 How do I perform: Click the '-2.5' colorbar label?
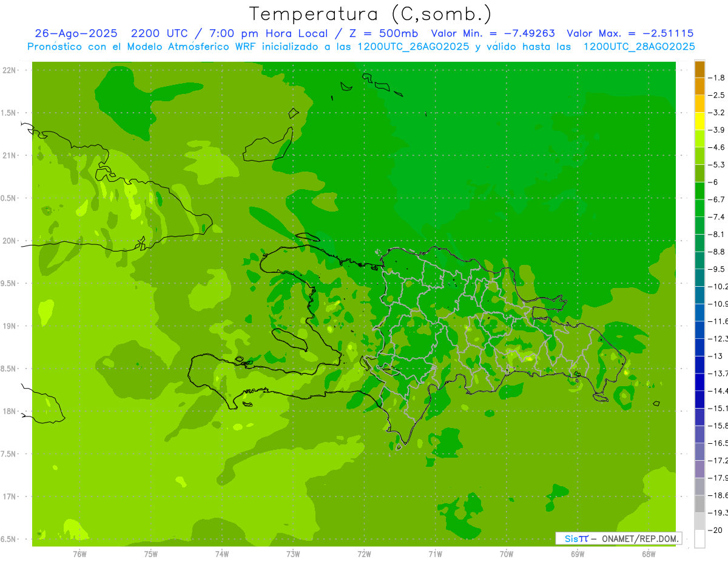(x=716, y=95)
